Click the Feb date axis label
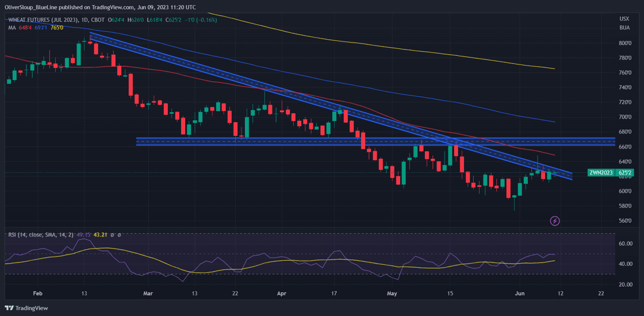The width and height of the screenshot is (644, 316). [37, 294]
